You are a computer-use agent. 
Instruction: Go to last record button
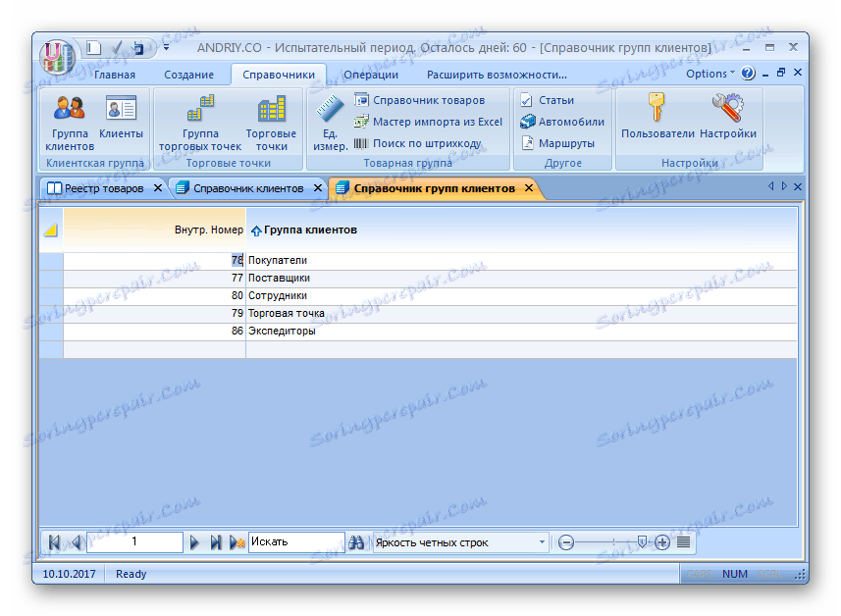pos(216,542)
